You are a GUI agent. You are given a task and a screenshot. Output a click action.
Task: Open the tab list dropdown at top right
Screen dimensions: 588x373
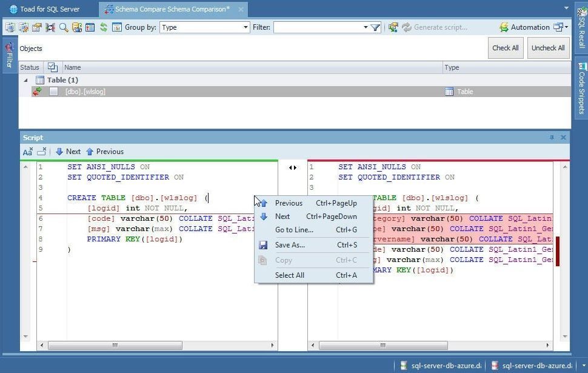pos(566,8)
